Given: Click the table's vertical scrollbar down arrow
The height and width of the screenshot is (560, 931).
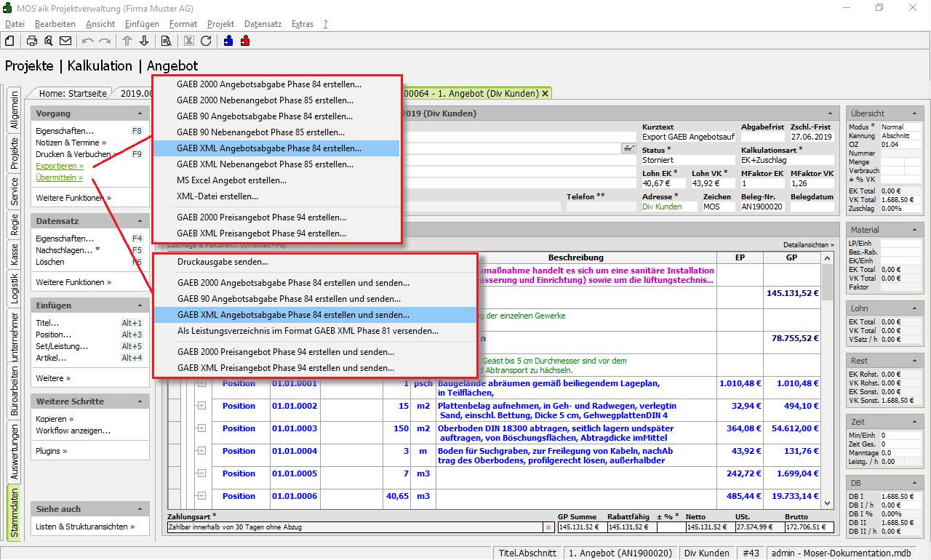Looking at the screenshot, I should point(826,503).
